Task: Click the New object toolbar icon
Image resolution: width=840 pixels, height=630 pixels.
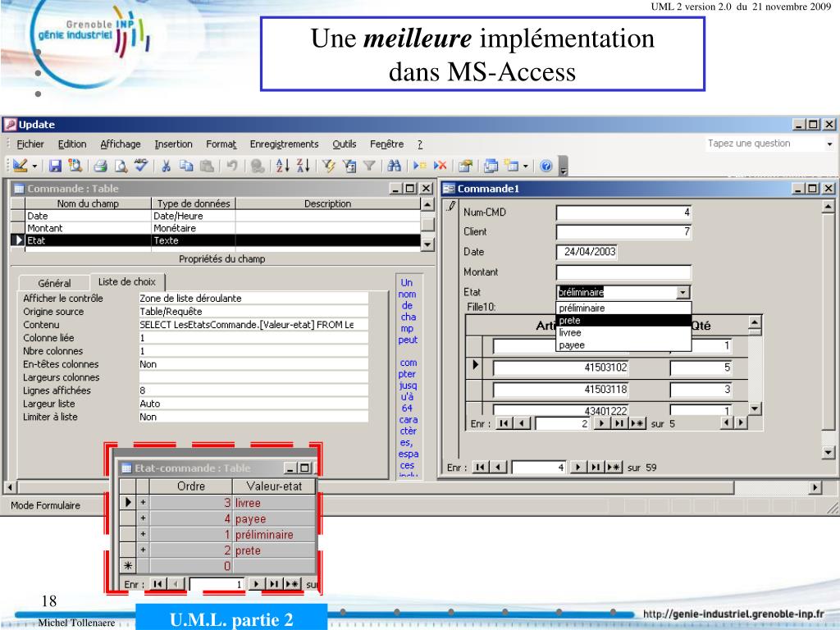Action: point(512,166)
